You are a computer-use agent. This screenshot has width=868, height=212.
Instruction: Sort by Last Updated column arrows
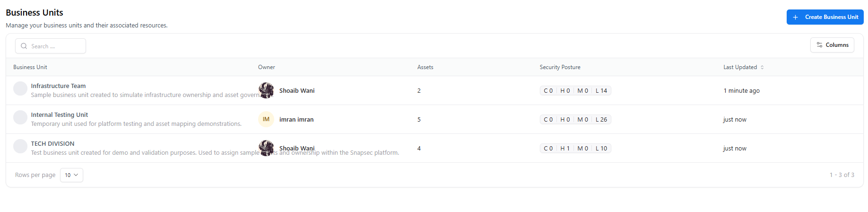tap(762, 67)
